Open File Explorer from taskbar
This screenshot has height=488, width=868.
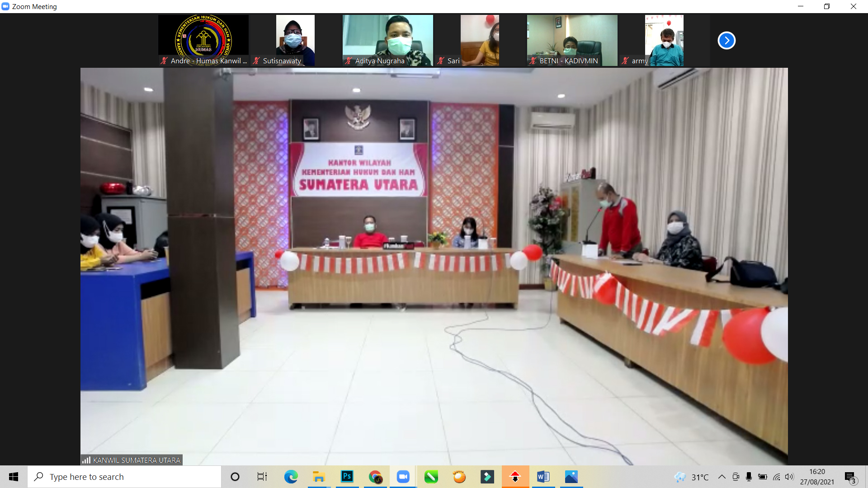319,477
